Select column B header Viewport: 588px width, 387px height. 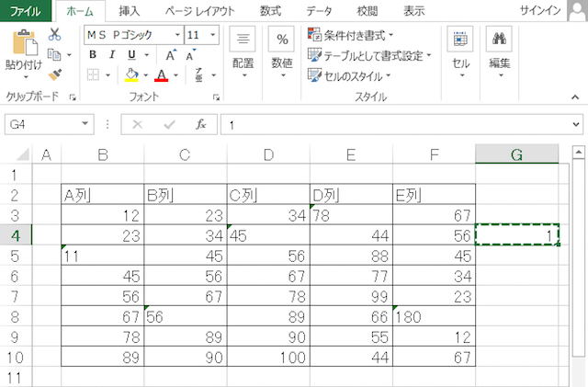[x=102, y=154]
